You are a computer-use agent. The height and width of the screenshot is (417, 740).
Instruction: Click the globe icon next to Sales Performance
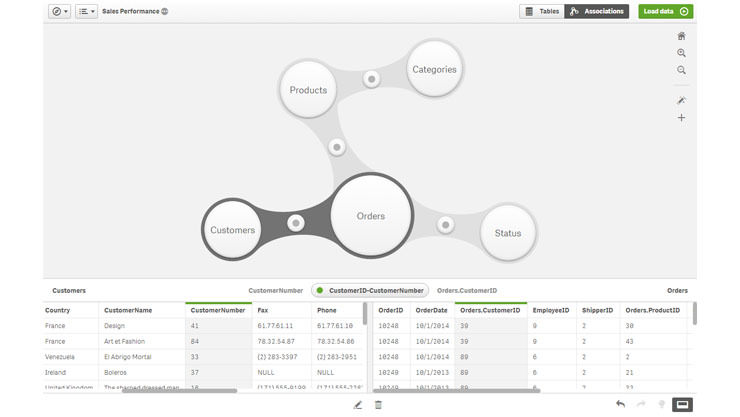click(165, 11)
